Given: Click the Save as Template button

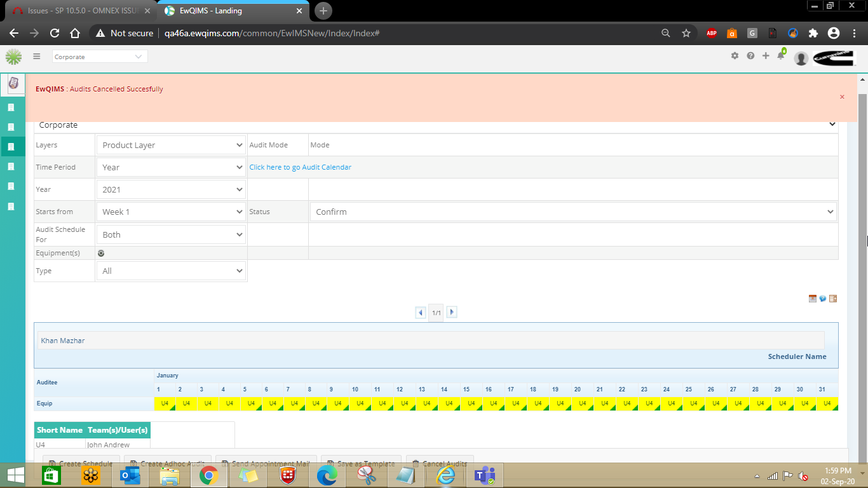Looking at the screenshot, I should click(362, 463).
